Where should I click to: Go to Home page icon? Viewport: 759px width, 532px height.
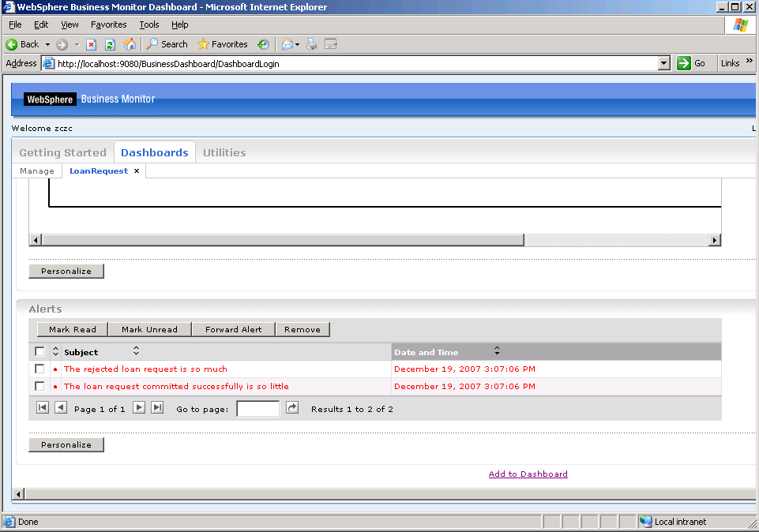click(x=130, y=44)
